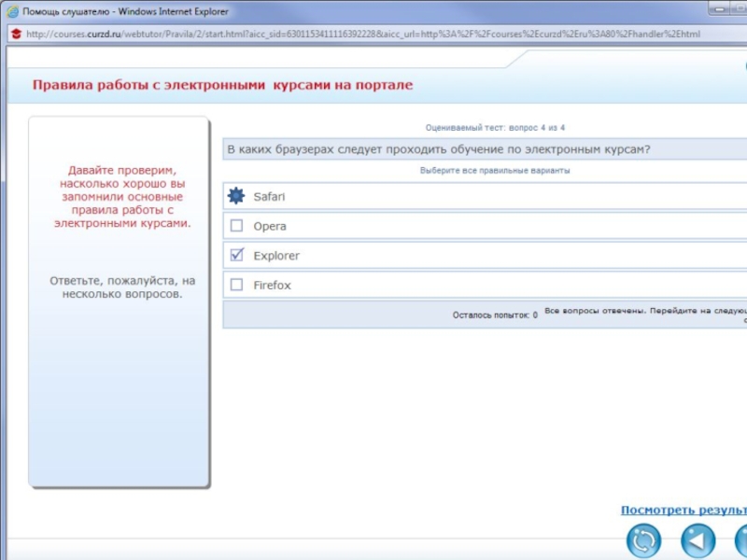Viewport: 747px width, 560px height.
Task: Click the Safari answer gear marker
Action: click(x=236, y=196)
